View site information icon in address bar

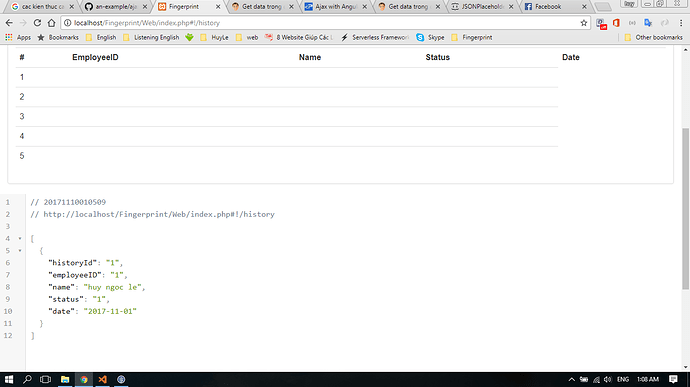click(x=67, y=23)
